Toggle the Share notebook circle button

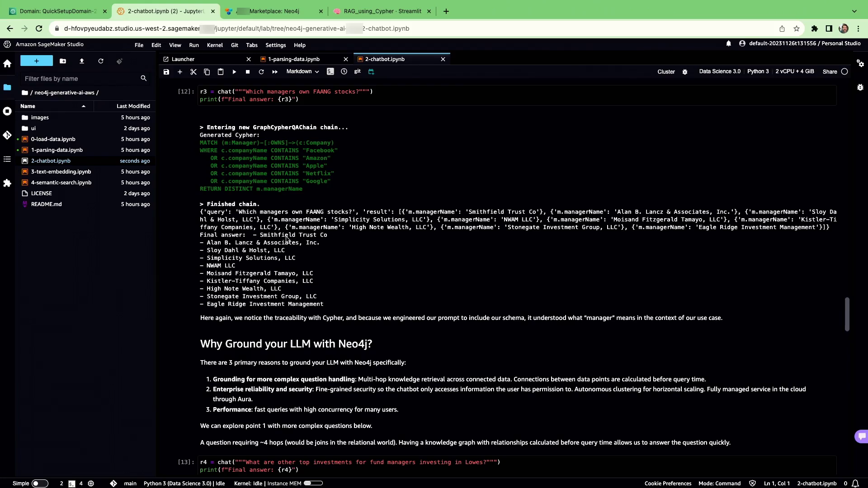844,71
